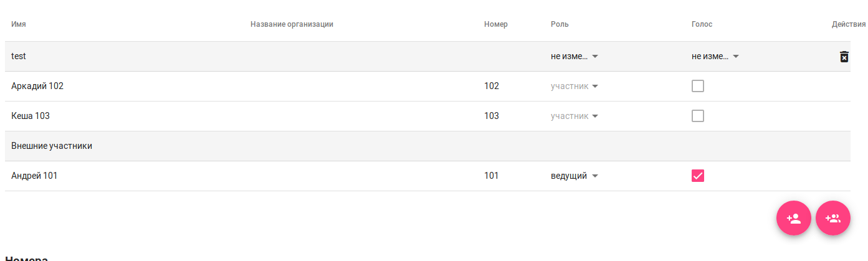This screenshot has width=868, height=261.
Task: Select the Аркадий 102 participant name
Action: [x=37, y=86]
